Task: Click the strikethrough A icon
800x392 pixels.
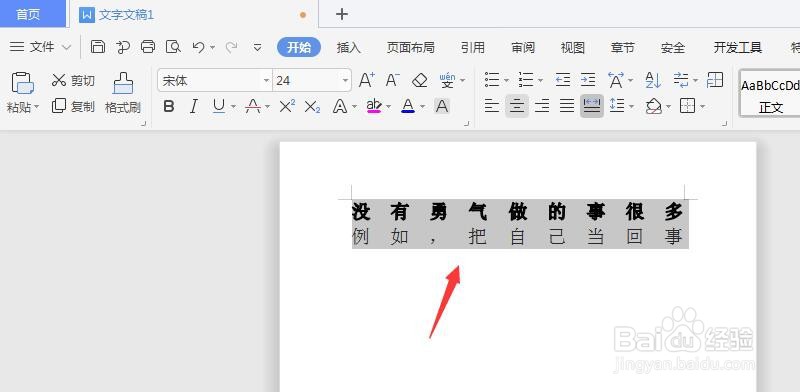Action: click(x=253, y=107)
